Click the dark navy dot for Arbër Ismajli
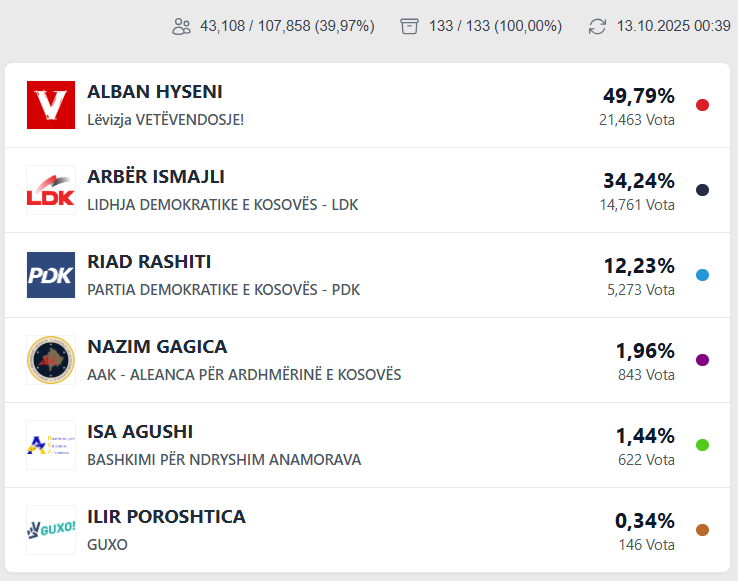The height and width of the screenshot is (581, 738). pos(702,190)
